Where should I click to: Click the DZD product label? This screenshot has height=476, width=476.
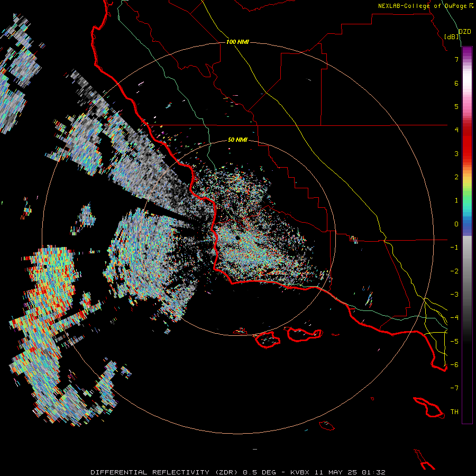coord(464,32)
